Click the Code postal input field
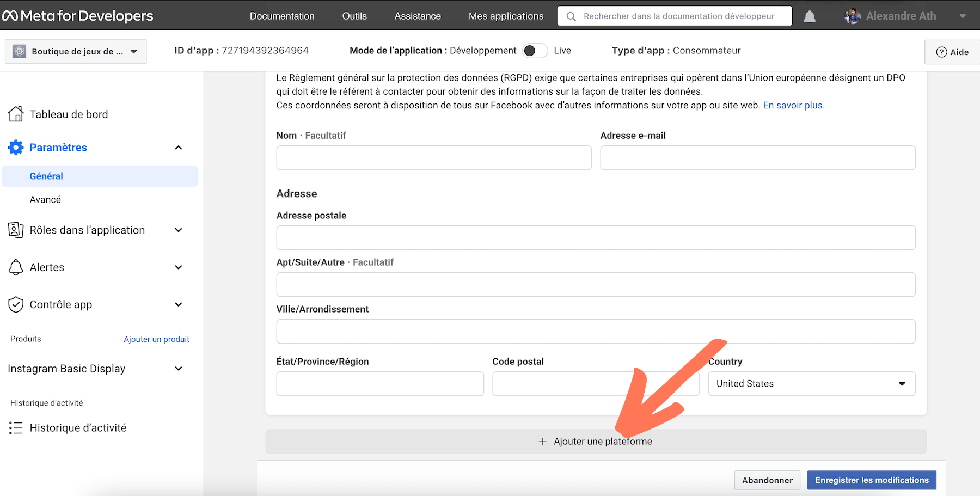Screen dimensions: 980x496 tap(596, 384)
